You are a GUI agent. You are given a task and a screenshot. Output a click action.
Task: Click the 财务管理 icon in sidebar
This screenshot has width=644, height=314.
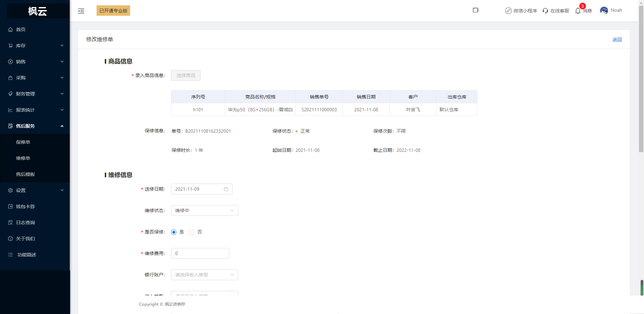(10, 94)
